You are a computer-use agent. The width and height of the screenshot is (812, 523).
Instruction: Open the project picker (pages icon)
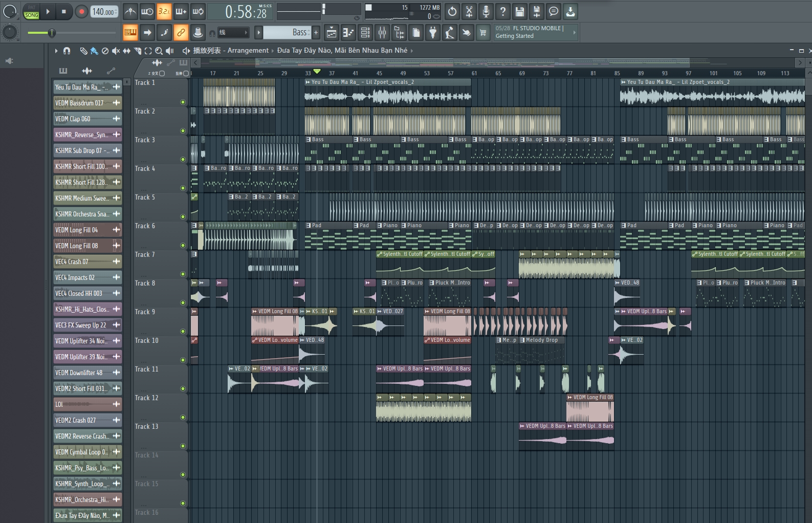[416, 33]
